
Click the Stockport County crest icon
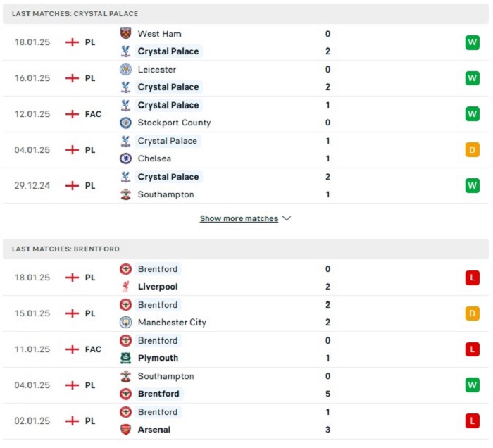click(126, 123)
